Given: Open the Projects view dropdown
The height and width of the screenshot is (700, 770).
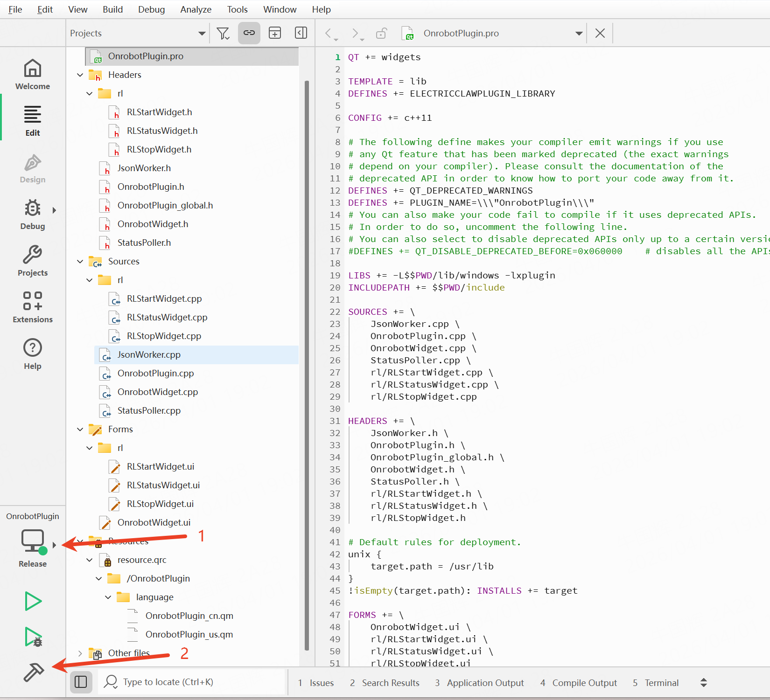Looking at the screenshot, I should pos(138,33).
